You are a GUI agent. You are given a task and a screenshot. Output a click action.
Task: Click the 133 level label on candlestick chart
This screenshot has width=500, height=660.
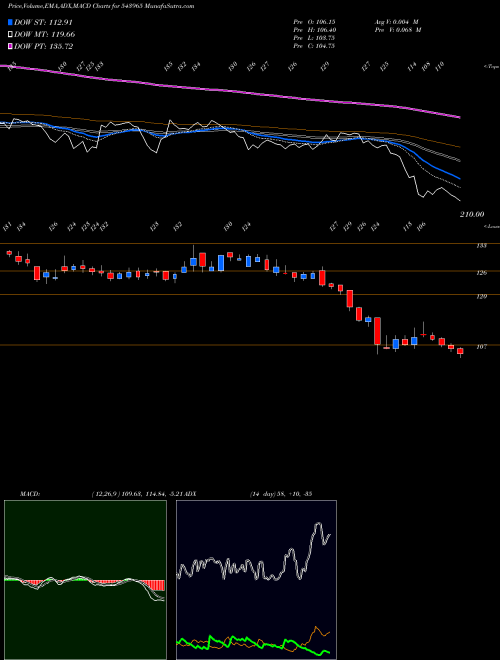(x=481, y=245)
